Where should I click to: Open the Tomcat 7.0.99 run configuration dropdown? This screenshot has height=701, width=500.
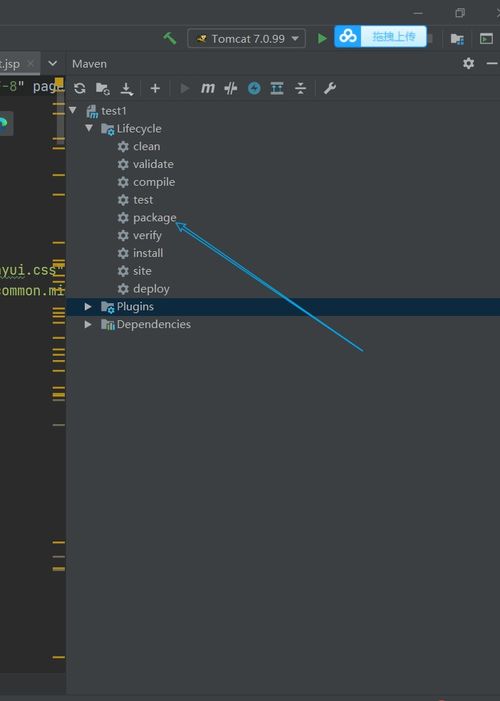pyautogui.click(x=246, y=38)
